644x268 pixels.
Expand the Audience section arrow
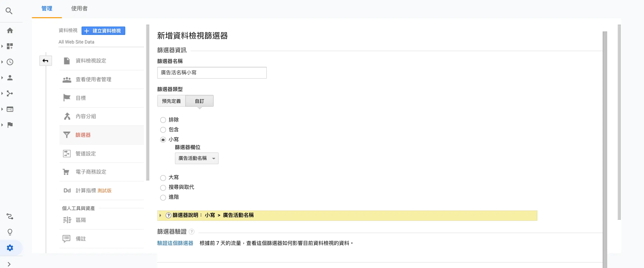point(2,77)
